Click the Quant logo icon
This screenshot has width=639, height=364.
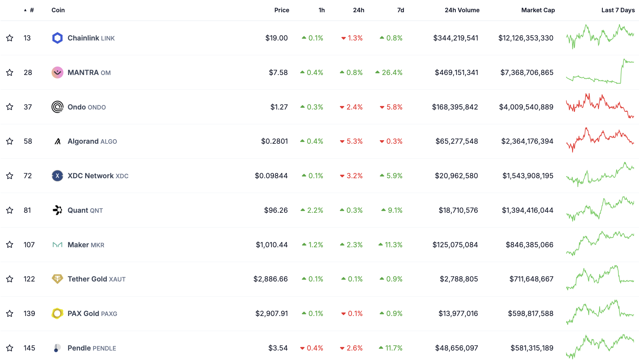pyautogui.click(x=57, y=210)
